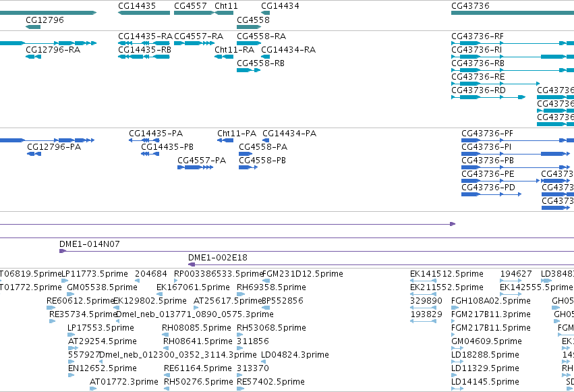This screenshot has height=392, width=574.
Task: Click the CG4557 gene label
Action: (x=190, y=6)
